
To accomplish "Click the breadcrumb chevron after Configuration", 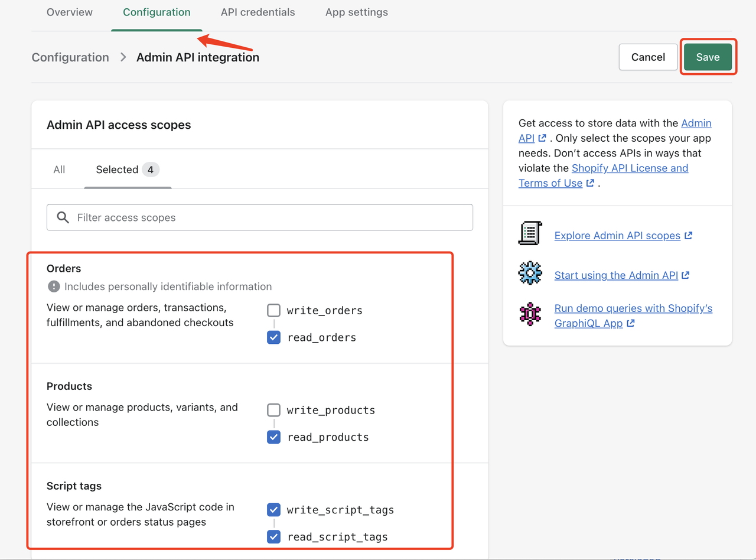I will 122,57.
